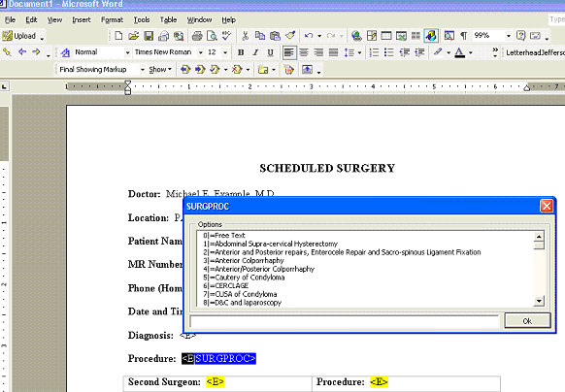
Task: Open the Table menu
Action: tap(168, 19)
